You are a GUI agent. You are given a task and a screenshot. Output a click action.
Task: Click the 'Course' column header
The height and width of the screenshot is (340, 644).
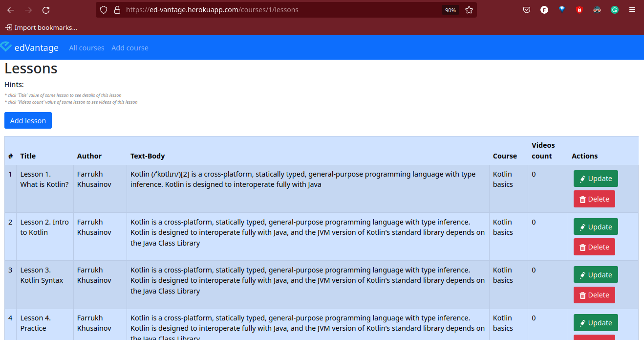[505, 156]
